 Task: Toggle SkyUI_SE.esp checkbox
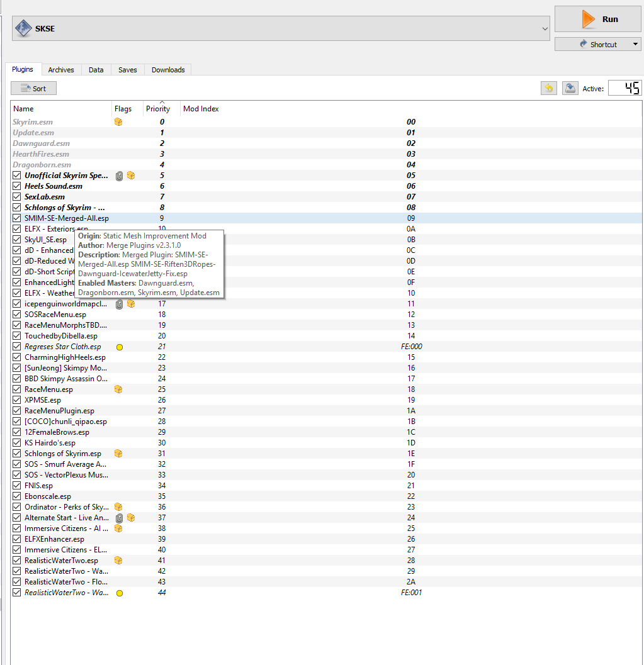(x=16, y=239)
